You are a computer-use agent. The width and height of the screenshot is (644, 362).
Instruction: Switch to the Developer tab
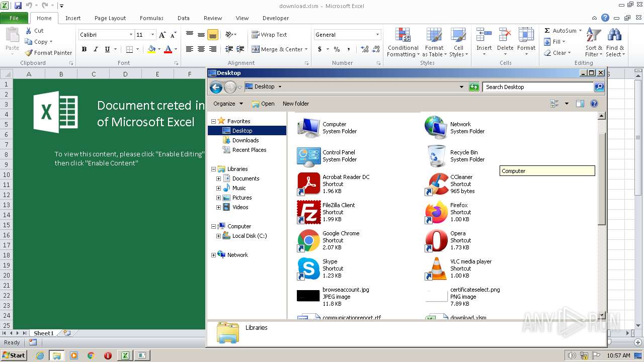276,18
